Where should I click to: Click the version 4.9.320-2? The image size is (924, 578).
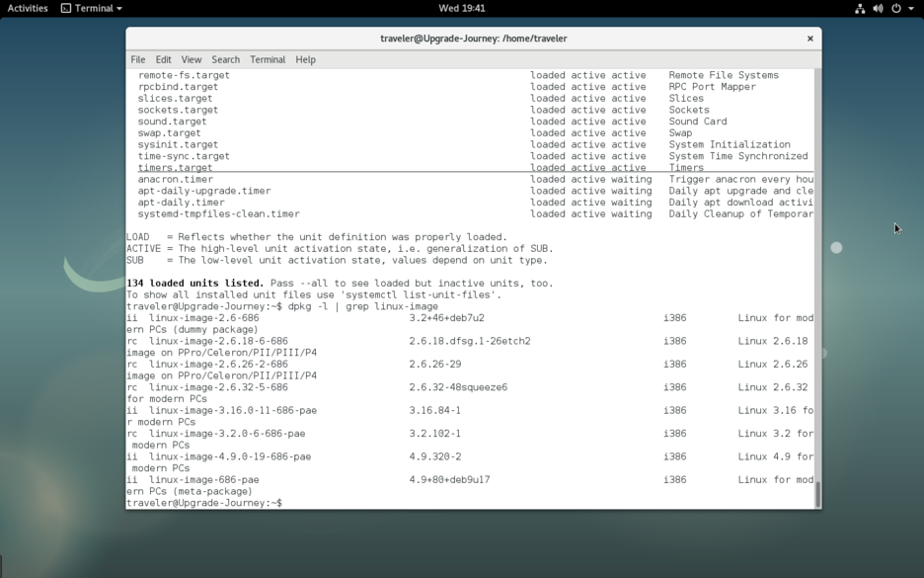pyautogui.click(x=435, y=456)
